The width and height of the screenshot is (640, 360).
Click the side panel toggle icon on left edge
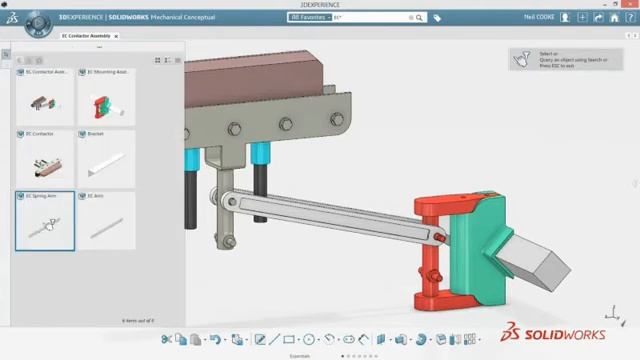6,54
